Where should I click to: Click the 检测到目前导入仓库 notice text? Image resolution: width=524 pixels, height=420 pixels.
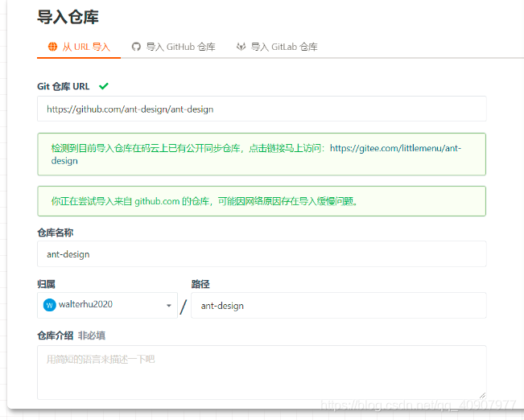(188, 148)
